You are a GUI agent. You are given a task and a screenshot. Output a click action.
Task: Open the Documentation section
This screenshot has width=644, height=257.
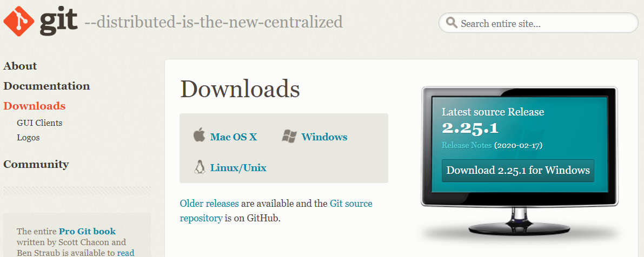pos(47,86)
